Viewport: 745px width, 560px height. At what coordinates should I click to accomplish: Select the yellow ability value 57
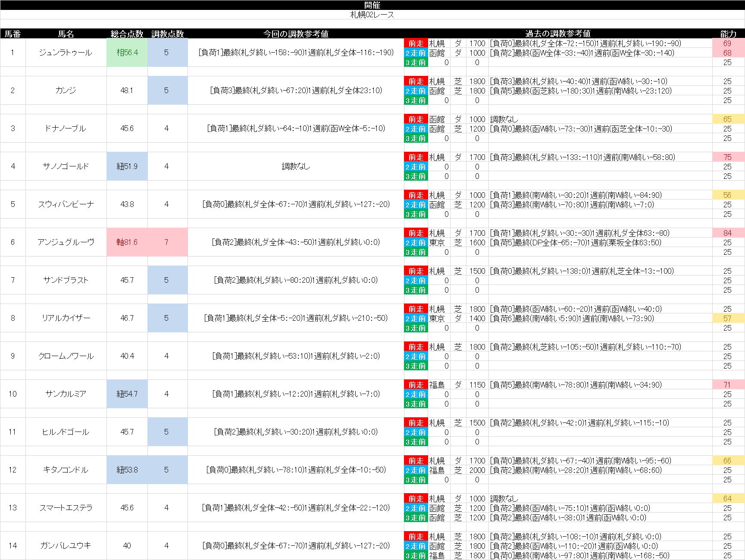click(727, 319)
